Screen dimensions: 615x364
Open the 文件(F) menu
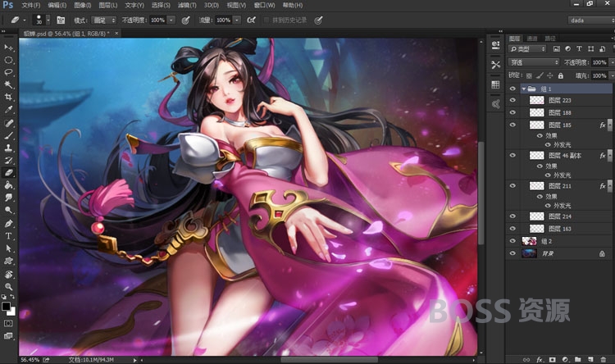(31, 5)
